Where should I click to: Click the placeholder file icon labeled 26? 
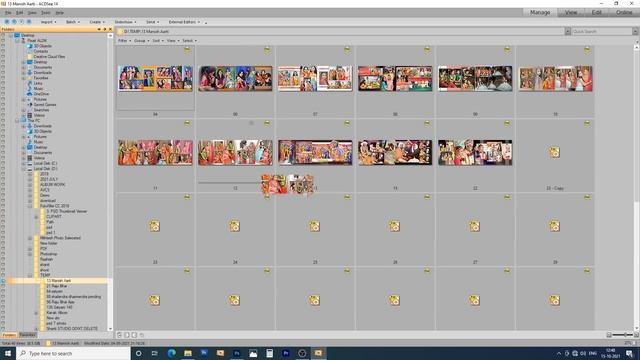point(394,226)
